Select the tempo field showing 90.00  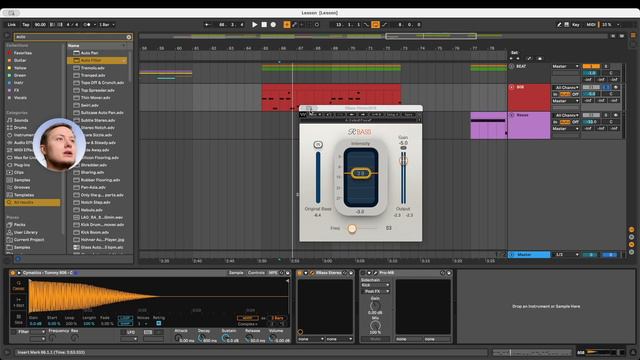pos(40,24)
